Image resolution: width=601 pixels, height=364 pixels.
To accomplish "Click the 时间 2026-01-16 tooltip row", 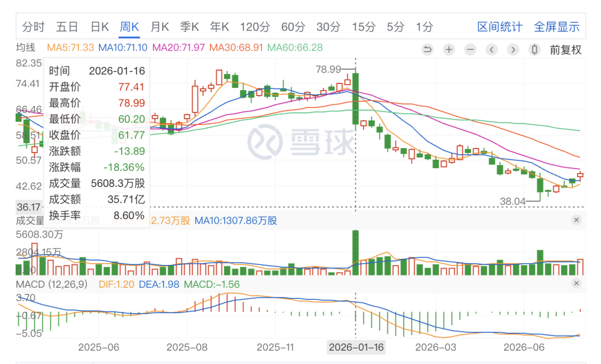I will [97, 71].
